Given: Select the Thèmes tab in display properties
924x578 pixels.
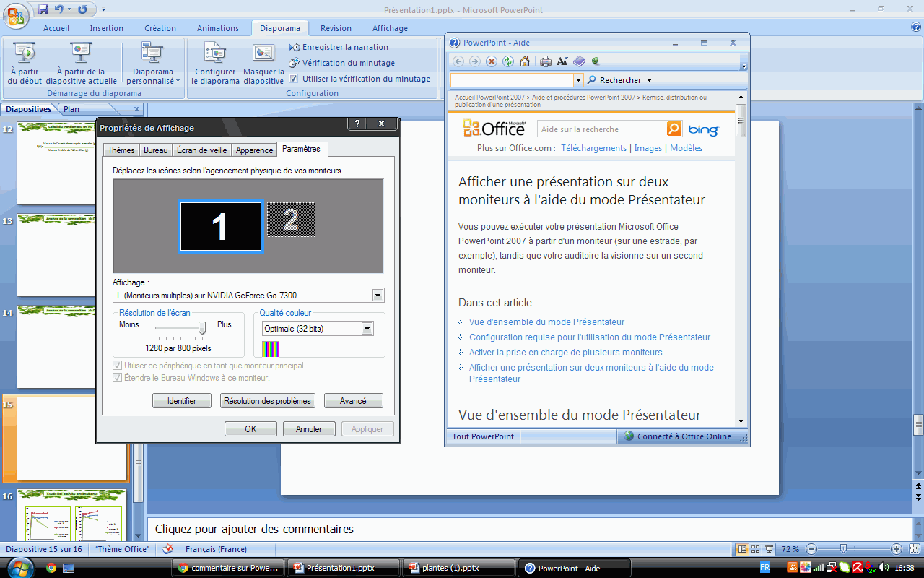Looking at the screenshot, I should pos(121,150).
